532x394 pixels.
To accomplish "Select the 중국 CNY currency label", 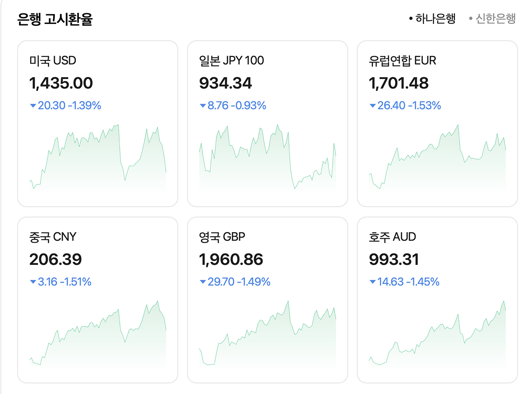I will click(53, 237).
